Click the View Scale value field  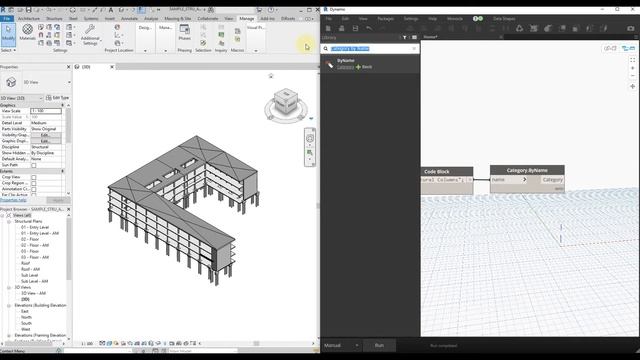(46, 111)
